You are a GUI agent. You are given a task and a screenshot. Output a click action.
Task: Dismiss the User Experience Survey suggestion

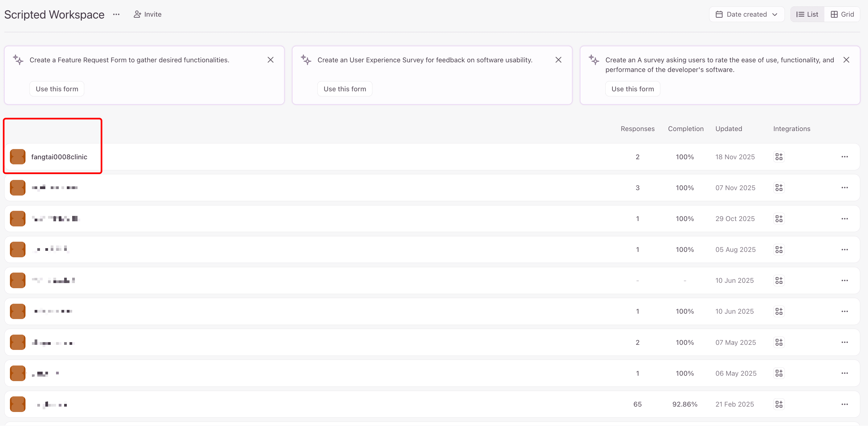click(x=558, y=60)
